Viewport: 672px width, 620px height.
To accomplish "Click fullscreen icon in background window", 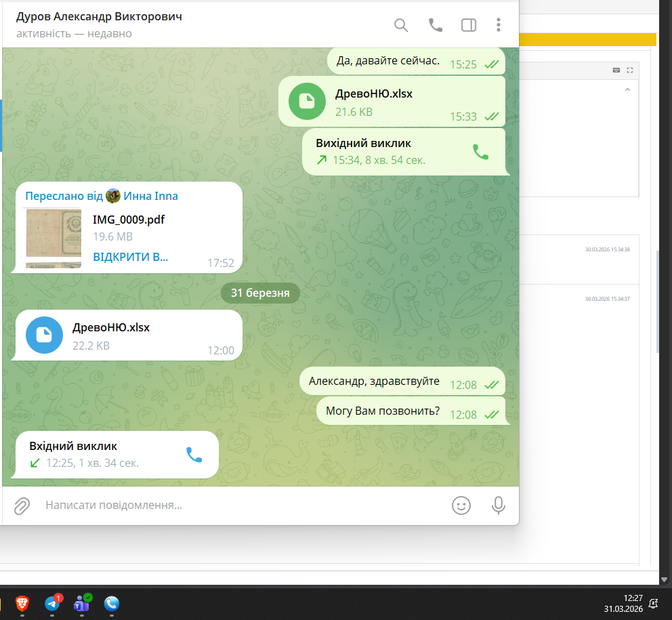I will click(629, 70).
